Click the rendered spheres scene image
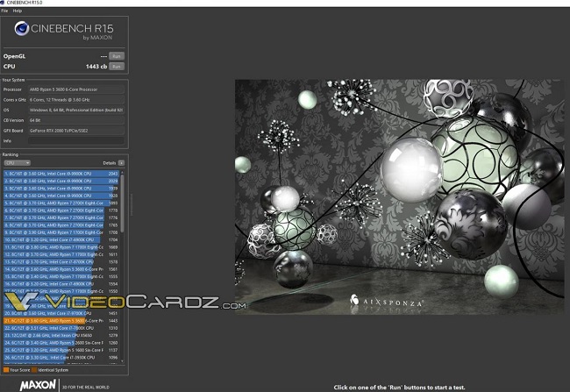The image size is (570, 392). click(x=400, y=196)
